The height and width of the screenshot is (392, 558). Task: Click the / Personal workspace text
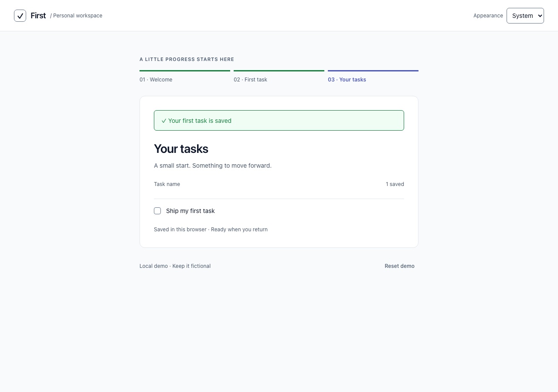click(x=76, y=16)
